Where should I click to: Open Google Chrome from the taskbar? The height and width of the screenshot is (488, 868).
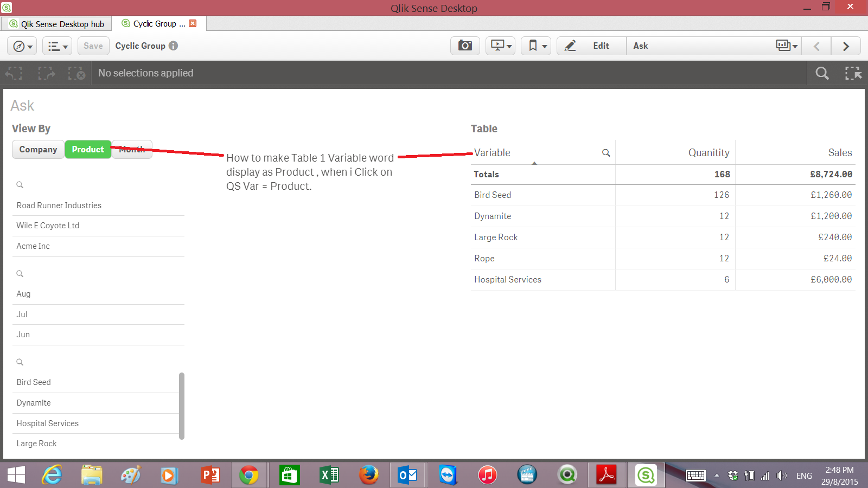(x=249, y=476)
